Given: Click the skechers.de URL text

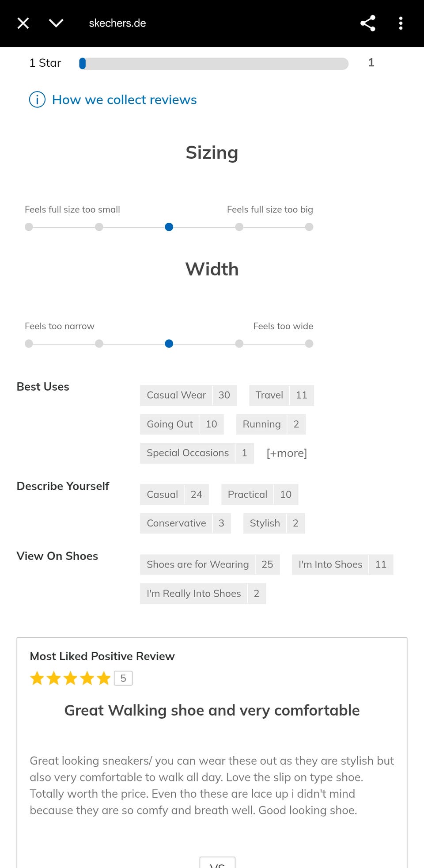Looking at the screenshot, I should click(117, 23).
